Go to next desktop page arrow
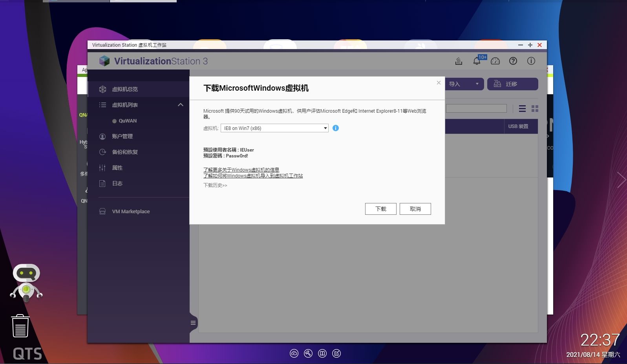Image resolution: width=627 pixels, height=364 pixels. point(622,180)
